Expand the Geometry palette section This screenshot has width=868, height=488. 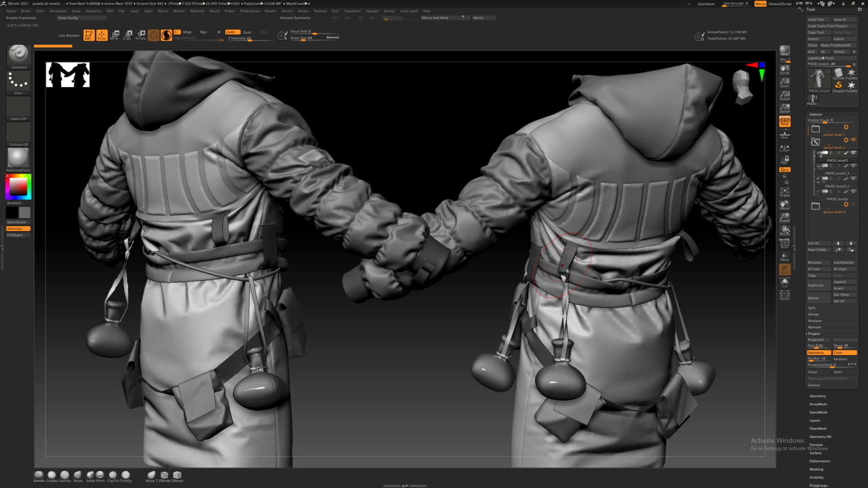pos(817,396)
